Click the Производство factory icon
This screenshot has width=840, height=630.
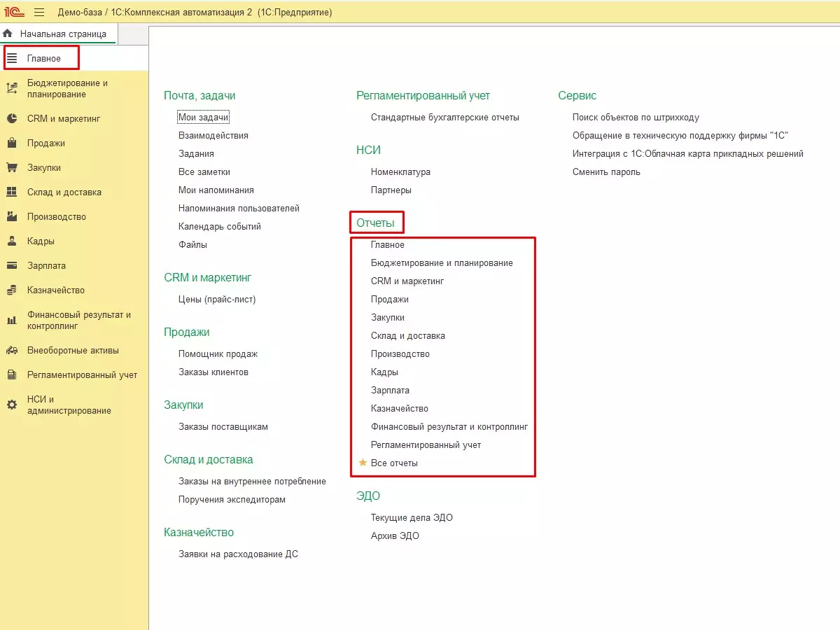tap(12, 216)
